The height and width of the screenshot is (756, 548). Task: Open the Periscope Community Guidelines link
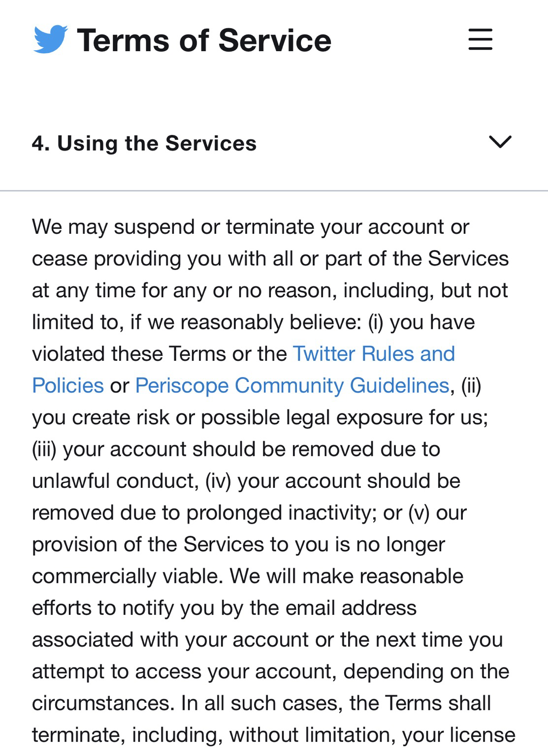tap(292, 385)
